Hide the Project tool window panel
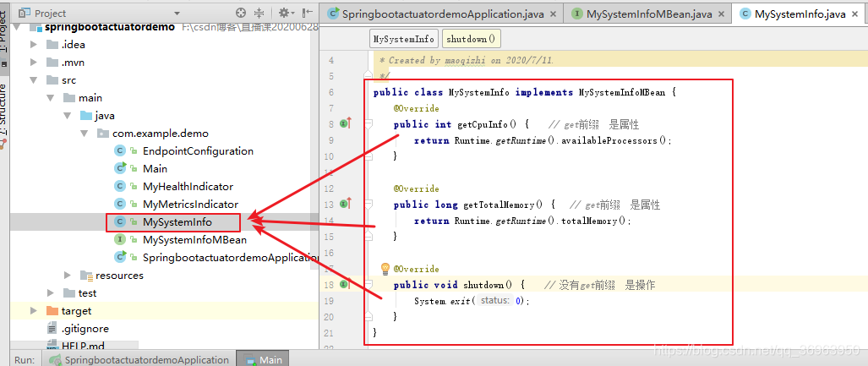The width and height of the screenshot is (868, 366). click(308, 13)
